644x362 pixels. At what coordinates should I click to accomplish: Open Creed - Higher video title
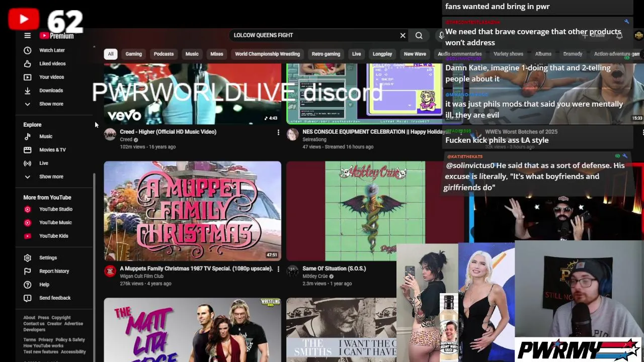pos(168,132)
